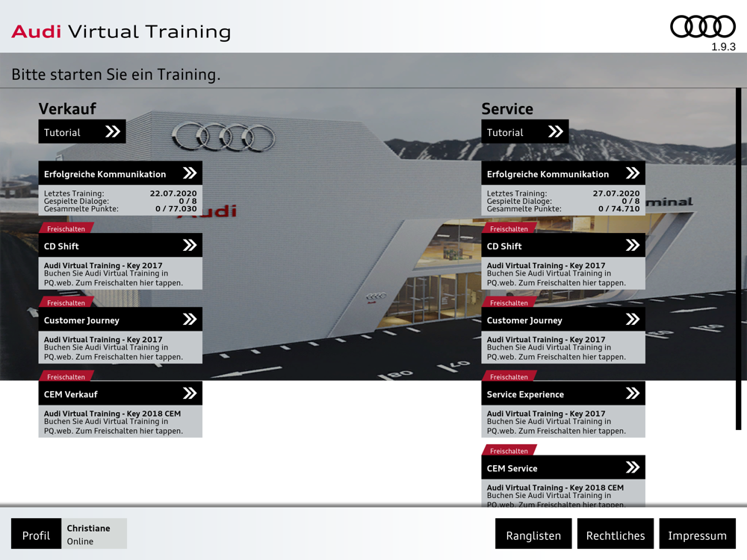Click the training list vertical scrollbar

(739, 258)
